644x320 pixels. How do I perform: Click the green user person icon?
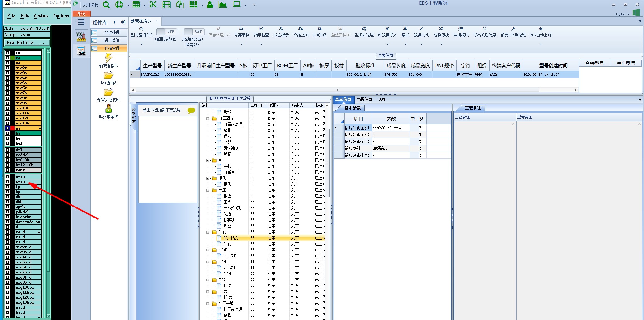(x=210, y=5)
